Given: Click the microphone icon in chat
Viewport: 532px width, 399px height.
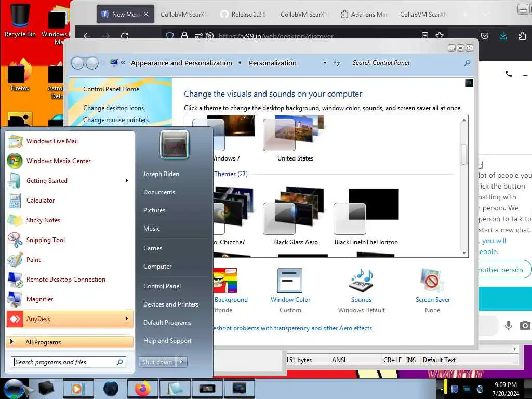Looking at the screenshot, I should pos(508,325).
